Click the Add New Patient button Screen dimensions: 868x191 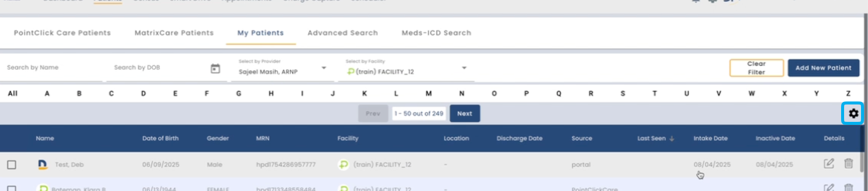pos(823,68)
